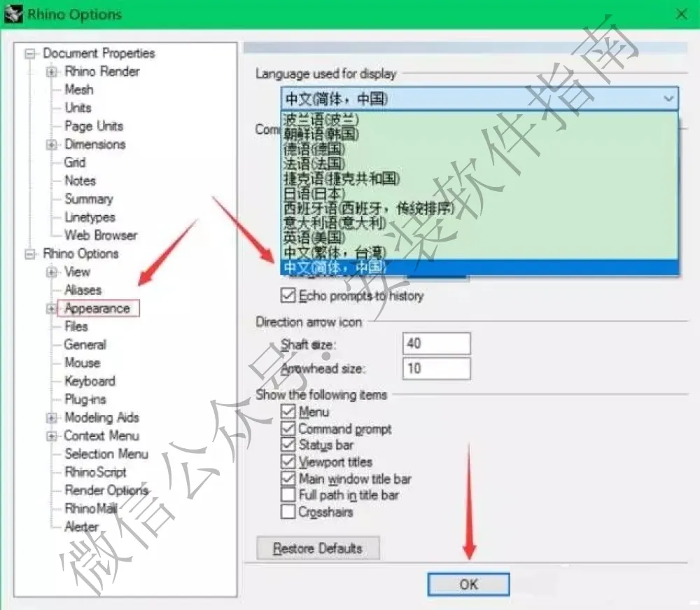
Task: Select 英语(美国) from language list
Action: click(479, 237)
